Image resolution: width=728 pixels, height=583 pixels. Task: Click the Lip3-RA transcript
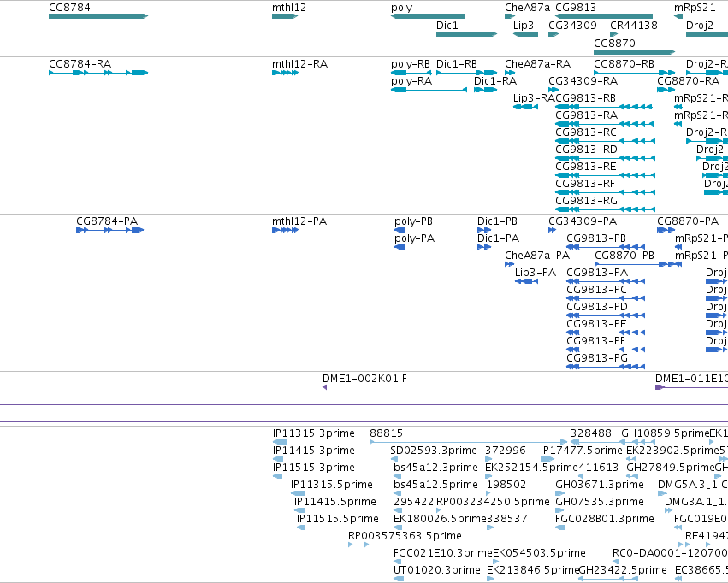tap(525, 107)
